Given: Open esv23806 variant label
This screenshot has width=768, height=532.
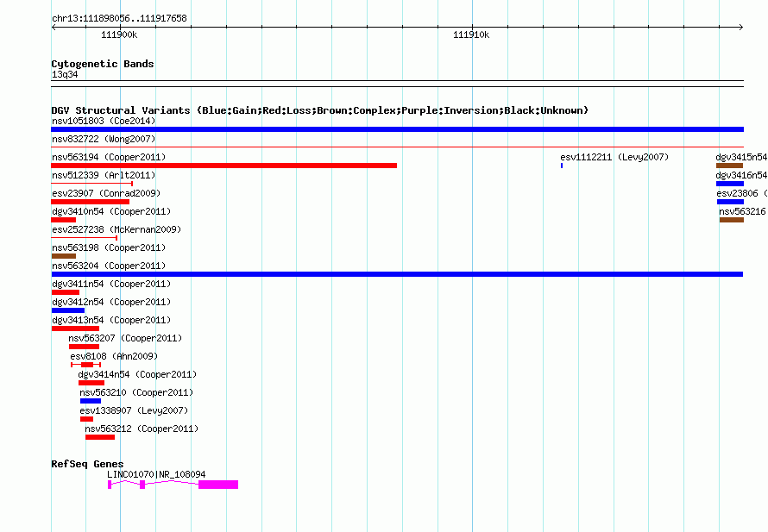Looking at the screenshot, I should (742, 193).
